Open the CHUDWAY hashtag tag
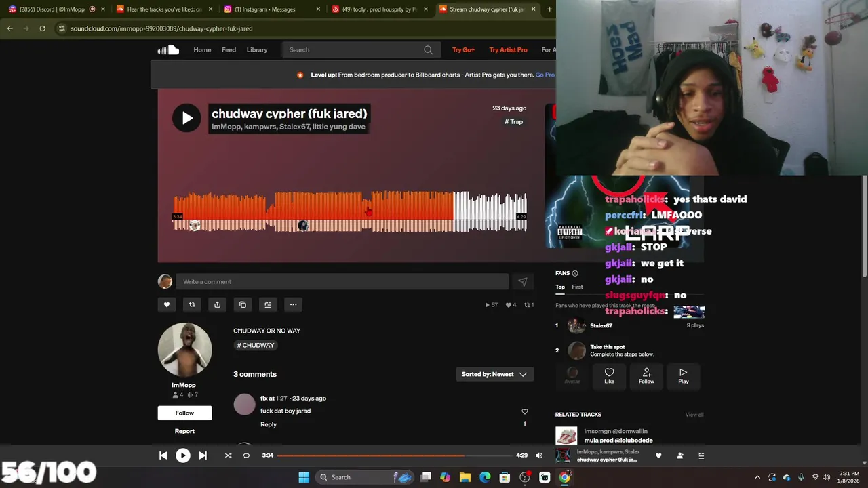868x488 pixels. pos(256,345)
